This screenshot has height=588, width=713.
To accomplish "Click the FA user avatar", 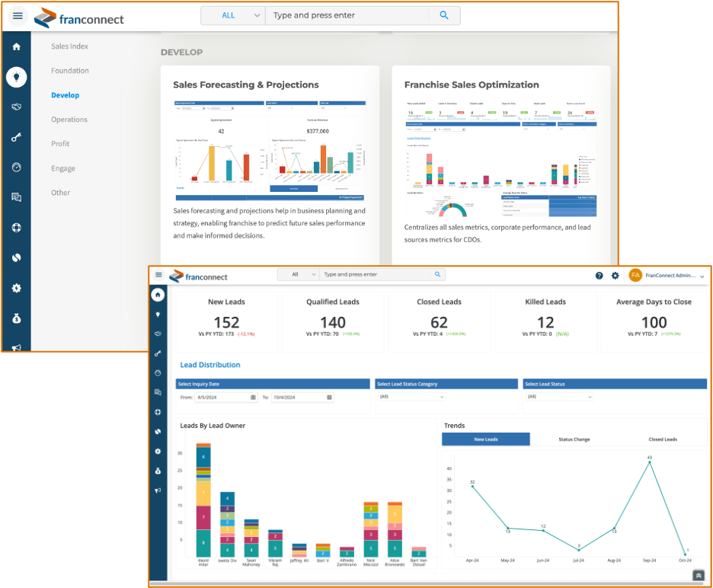I will point(635,275).
